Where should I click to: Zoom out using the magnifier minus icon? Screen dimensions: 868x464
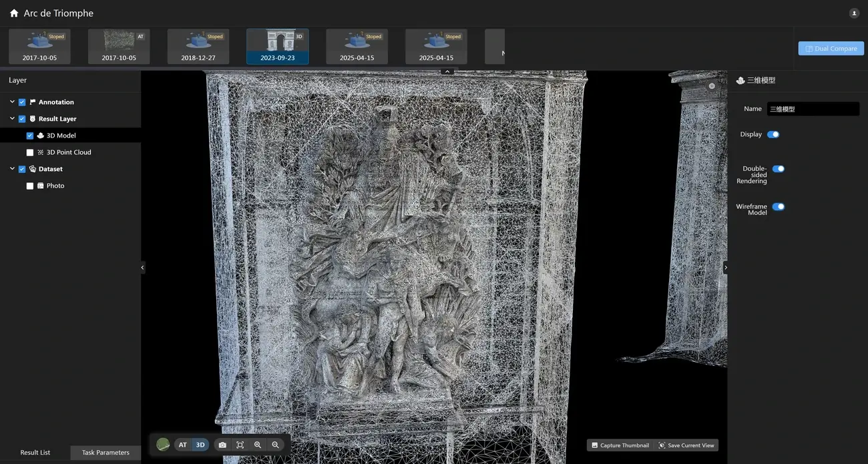[275, 445]
